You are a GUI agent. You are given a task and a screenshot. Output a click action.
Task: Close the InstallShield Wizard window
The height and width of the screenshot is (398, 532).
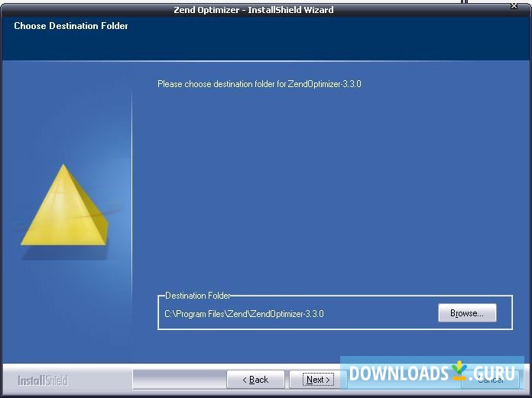coord(514,6)
